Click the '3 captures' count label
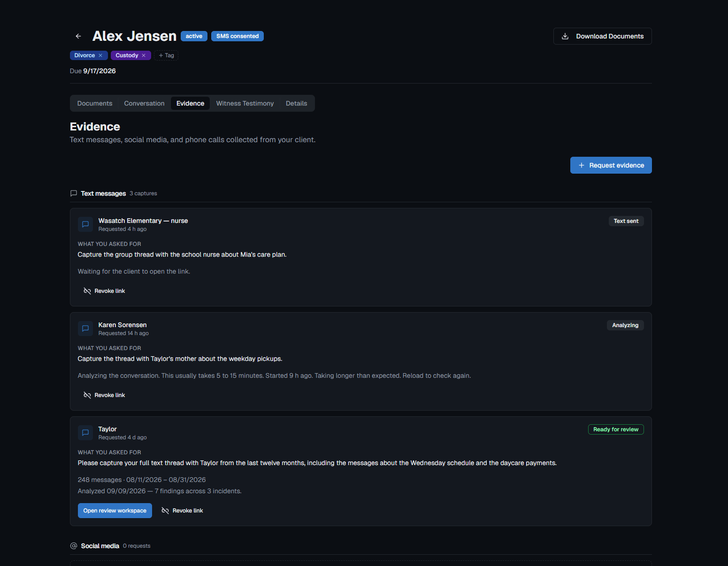The image size is (728, 566). (x=143, y=193)
